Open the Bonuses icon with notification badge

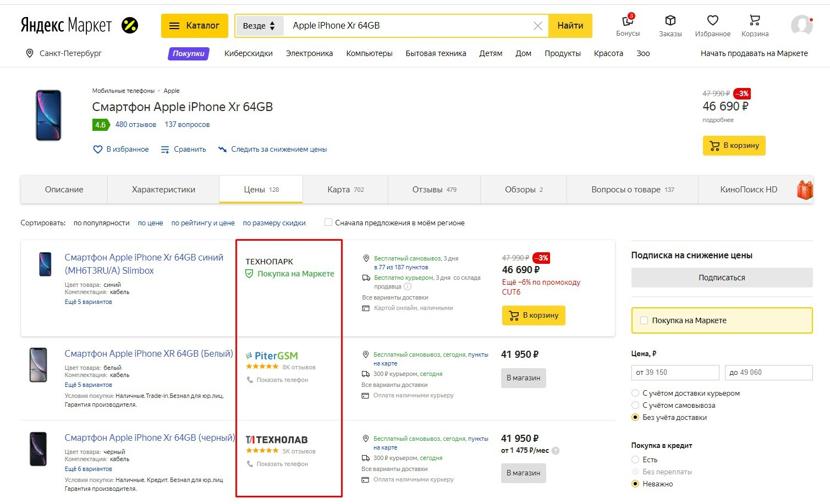click(x=628, y=20)
